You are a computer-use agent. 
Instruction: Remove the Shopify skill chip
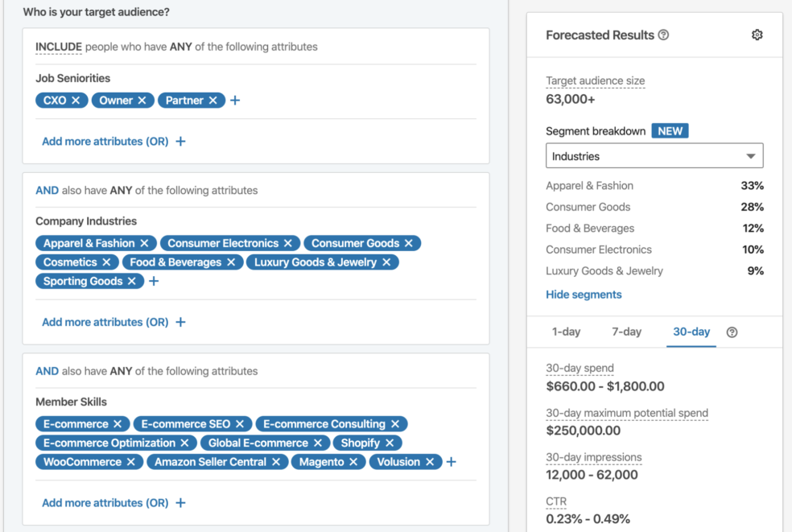389,442
